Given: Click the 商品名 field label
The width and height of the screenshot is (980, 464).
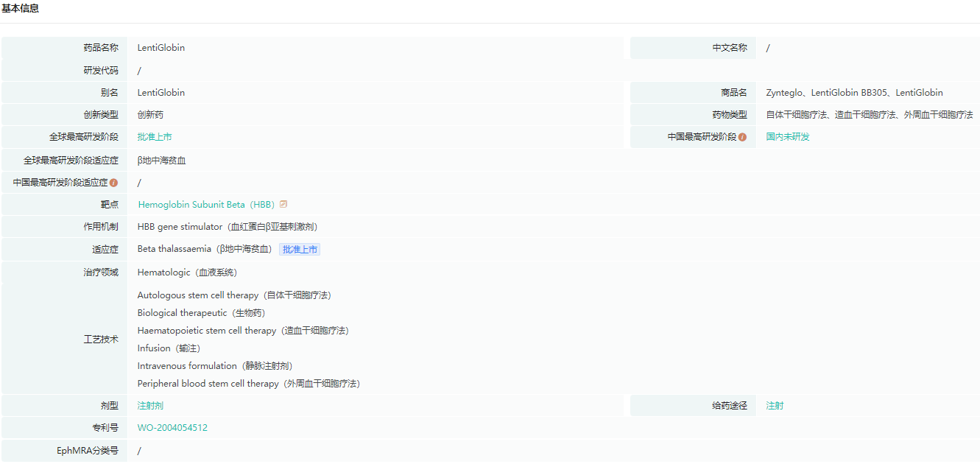Looking at the screenshot, I should 734,93.
